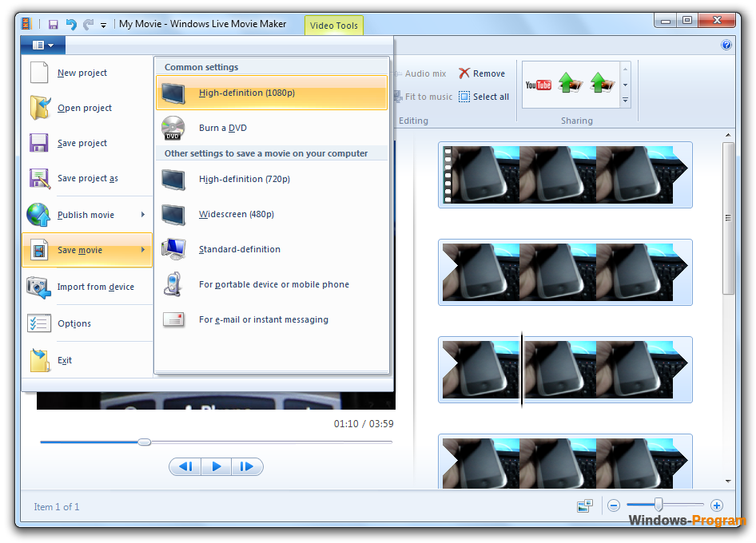
Task: Click the Import from device camera icon
Action: [38, 287]
